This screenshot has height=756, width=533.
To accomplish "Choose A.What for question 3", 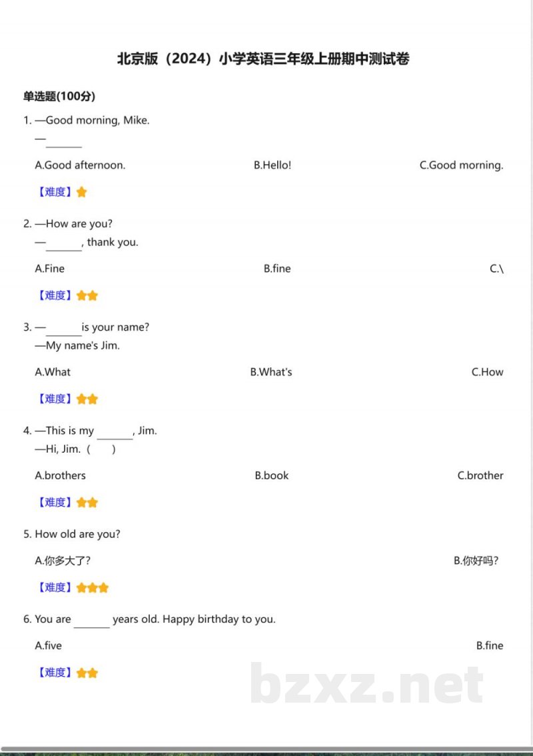I will (53, 372).
